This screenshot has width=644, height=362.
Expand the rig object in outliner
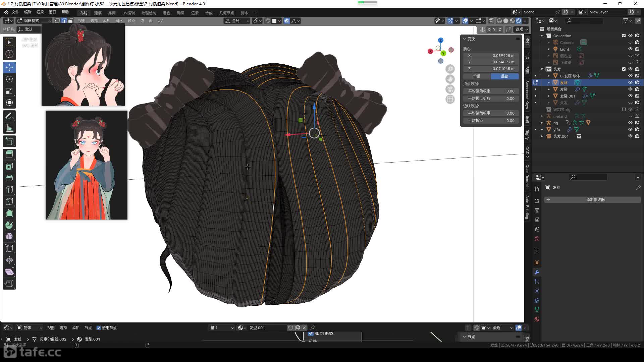point(542,123)
